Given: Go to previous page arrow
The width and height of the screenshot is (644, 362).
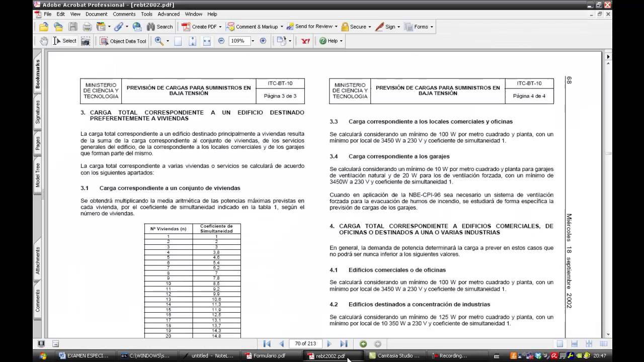Looking at the screenshot, I should [x=281, y=344].
